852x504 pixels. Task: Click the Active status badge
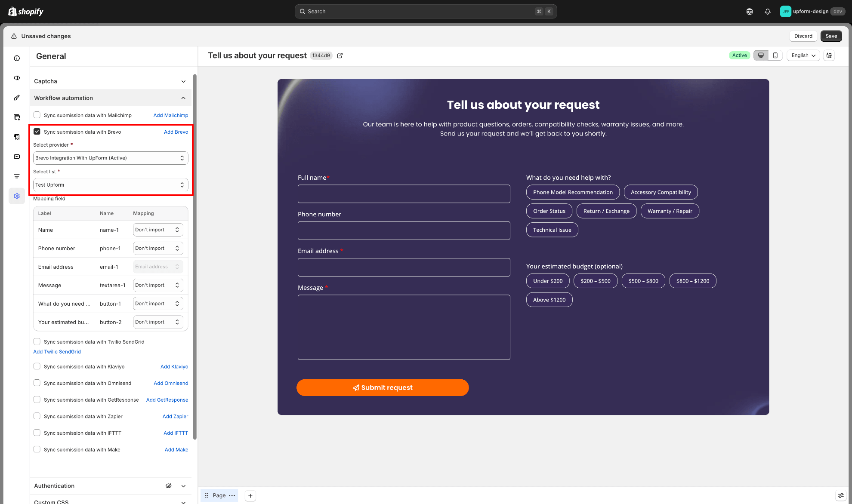coord(739,55)
